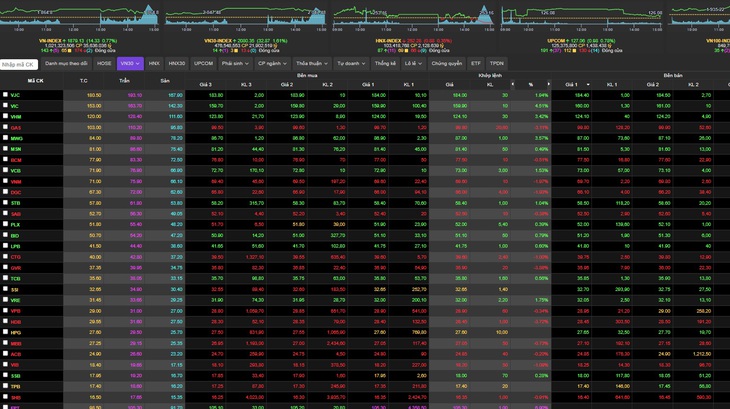Tick the checkbox for VHM row
Viewport: 730px width, 409px height.
6,116
